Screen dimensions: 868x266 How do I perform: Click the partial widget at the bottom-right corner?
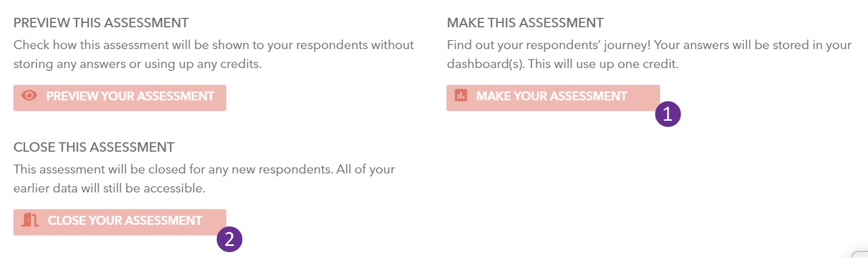[860, 258]
